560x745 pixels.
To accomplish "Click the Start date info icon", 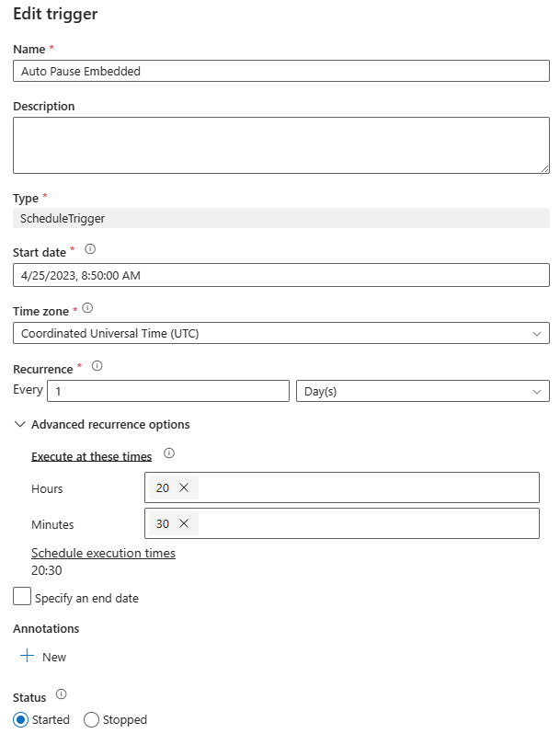I will click(x=90, y=249).
